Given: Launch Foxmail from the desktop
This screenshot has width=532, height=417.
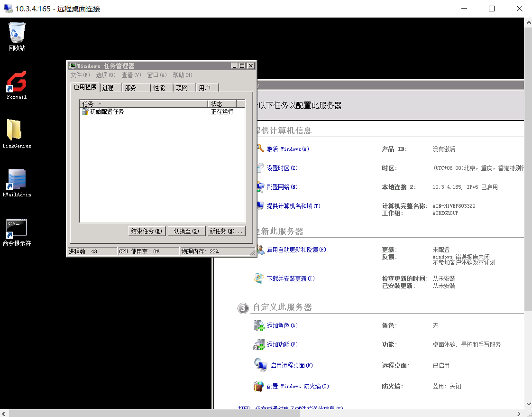Looking at the screenshot, I should tap(17, 82).
